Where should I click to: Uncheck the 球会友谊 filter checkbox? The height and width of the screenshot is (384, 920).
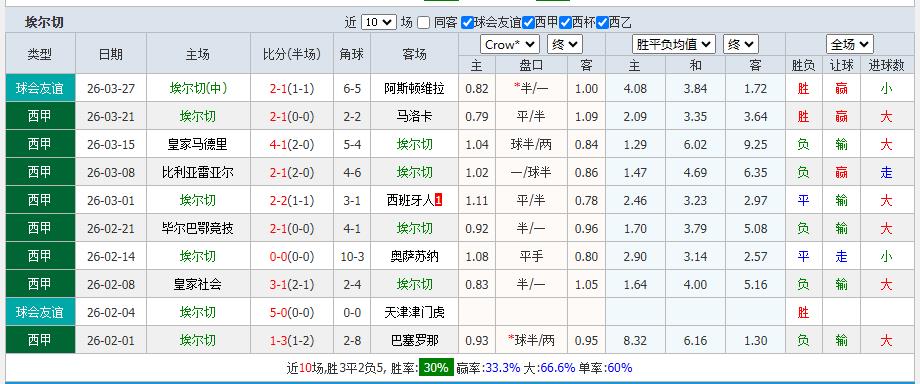467,23
